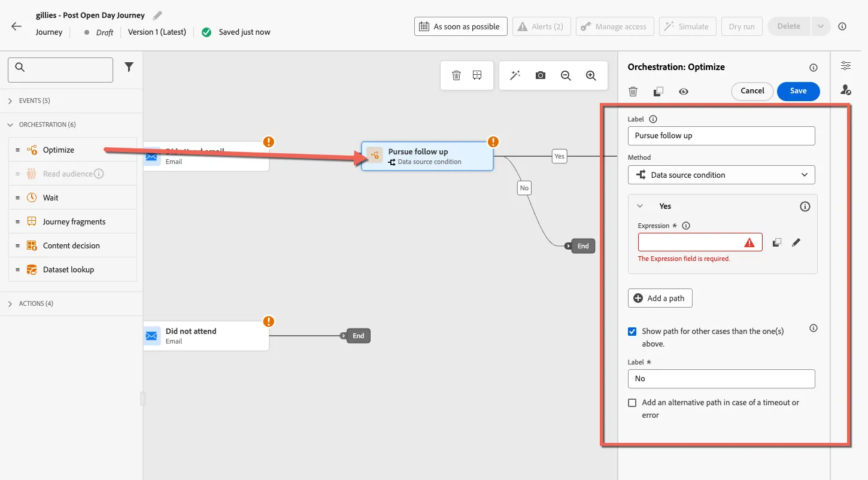This screenshot has height=480, width=868.
Task: Click the warning badge on Pursue follow up
Action: pos(493,142)
